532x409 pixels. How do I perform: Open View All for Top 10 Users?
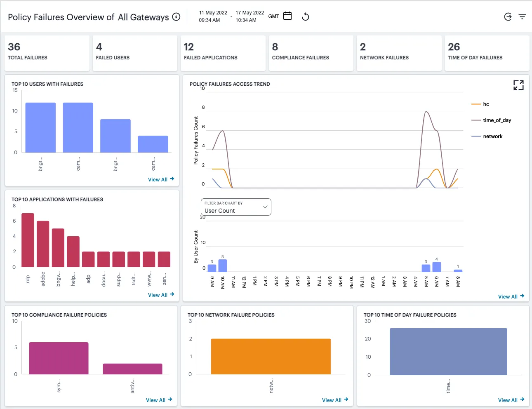point(161,179)
